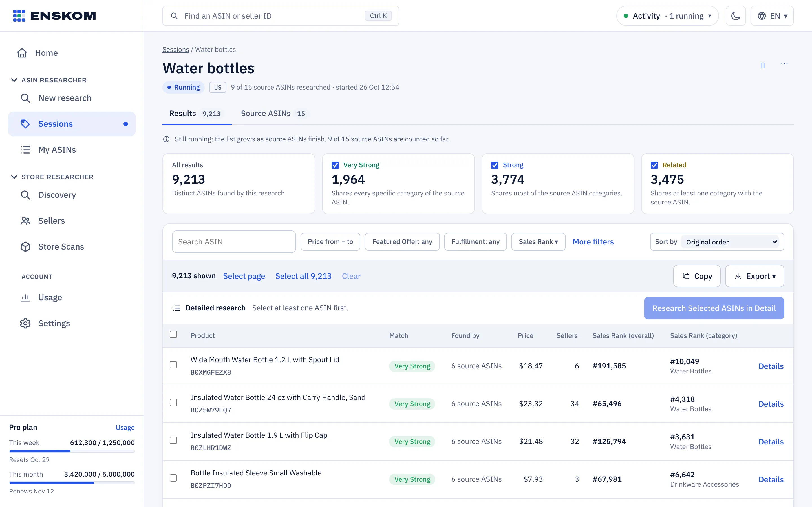Click the Copy button
812x507 pixels.
[697, 276]
